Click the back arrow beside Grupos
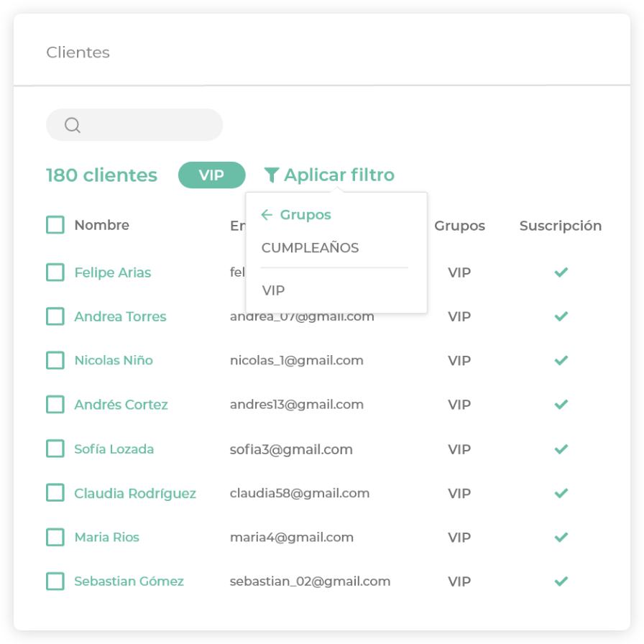 coord(267,215)
